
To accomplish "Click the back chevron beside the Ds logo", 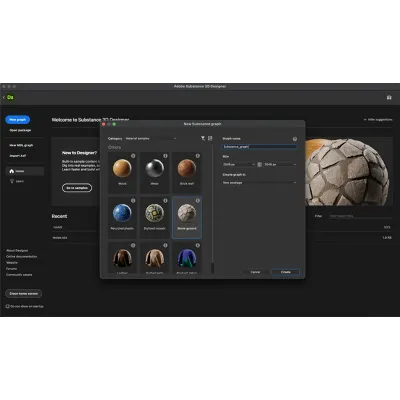I will tap(4, 97).
